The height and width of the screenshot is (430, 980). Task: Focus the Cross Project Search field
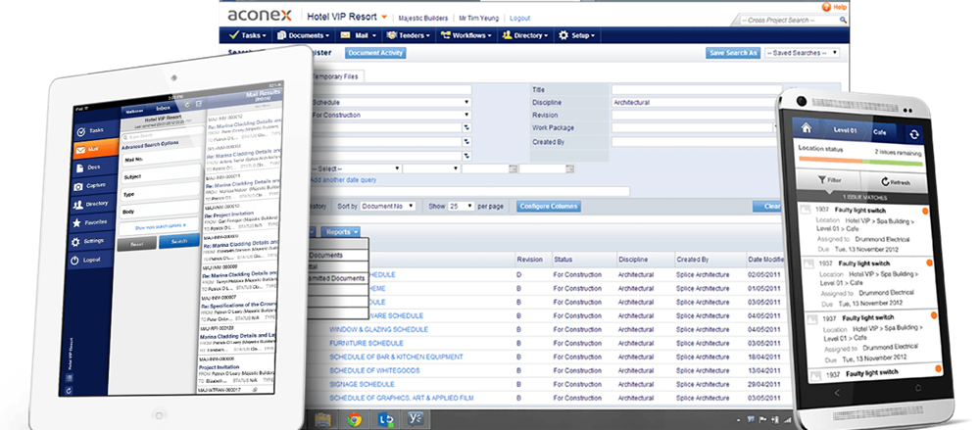(789, 20)
